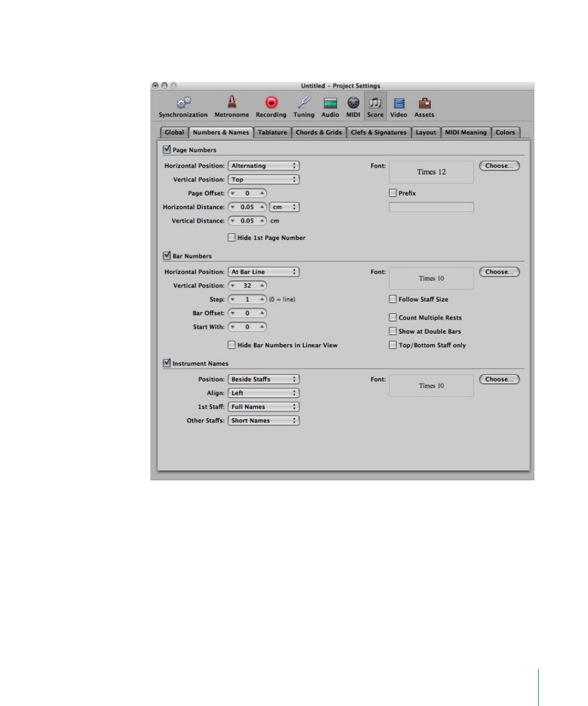Open Video filmstrip settings icon
588x706 pixels.
click(x=399, y=103)
